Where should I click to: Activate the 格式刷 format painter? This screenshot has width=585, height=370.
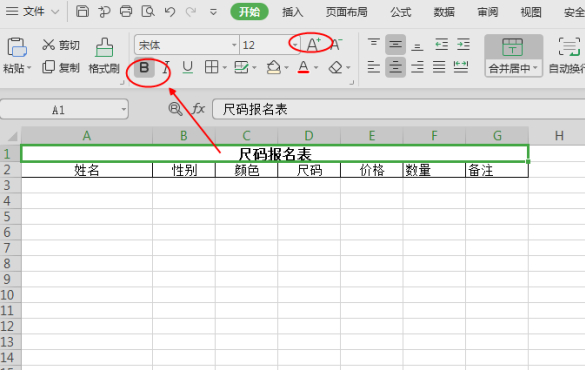[x=104, y=55]
